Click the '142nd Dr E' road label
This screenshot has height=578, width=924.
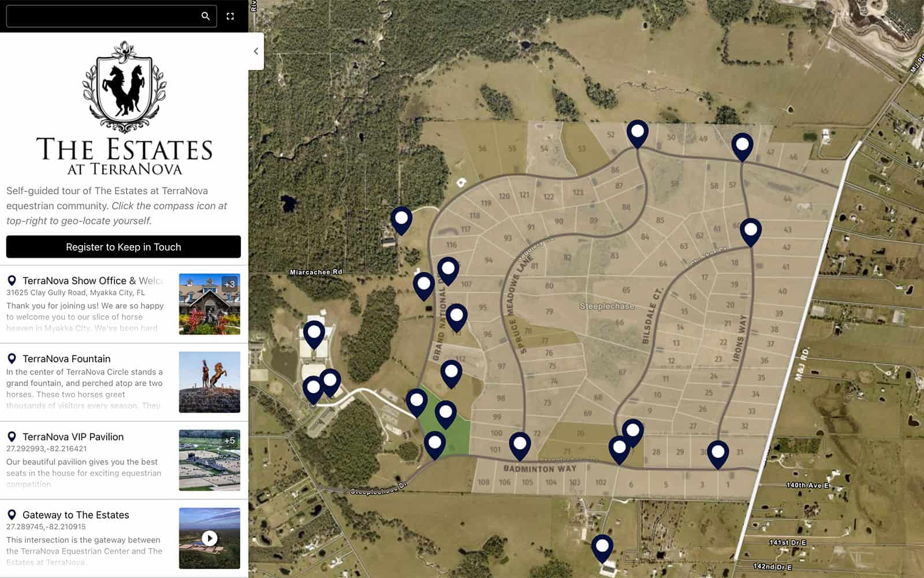[x=773, y=566]
